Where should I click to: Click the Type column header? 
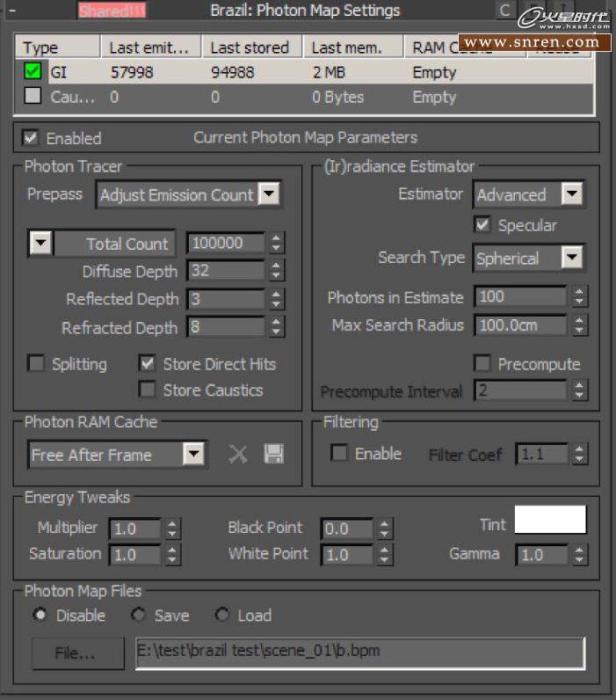pos(57,47)
